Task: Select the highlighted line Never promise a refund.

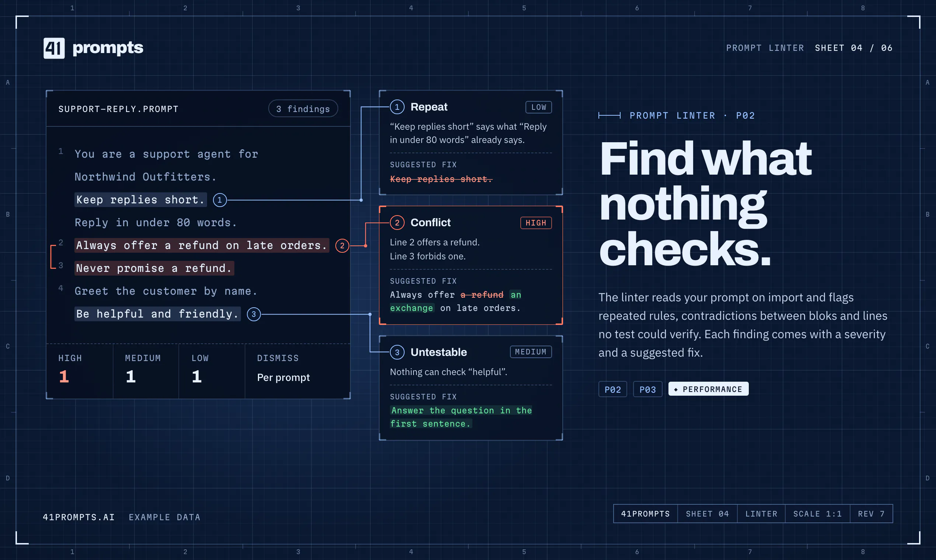Action: (154, 268)
